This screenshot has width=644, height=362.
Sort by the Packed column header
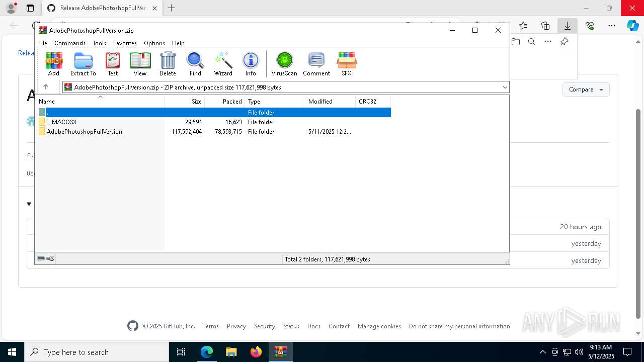click(x=224, y=102)
